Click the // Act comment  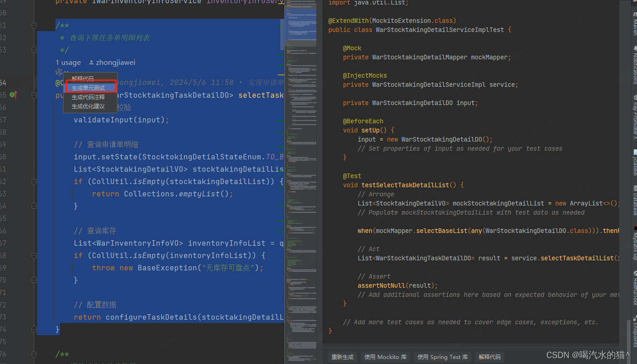click(x=369, y=249)
